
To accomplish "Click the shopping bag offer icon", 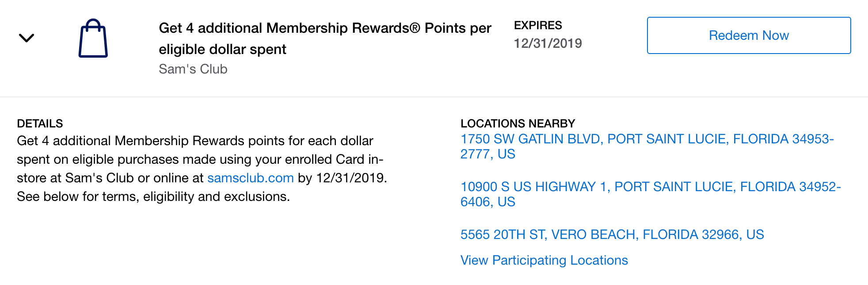I will tap(93, 38).
